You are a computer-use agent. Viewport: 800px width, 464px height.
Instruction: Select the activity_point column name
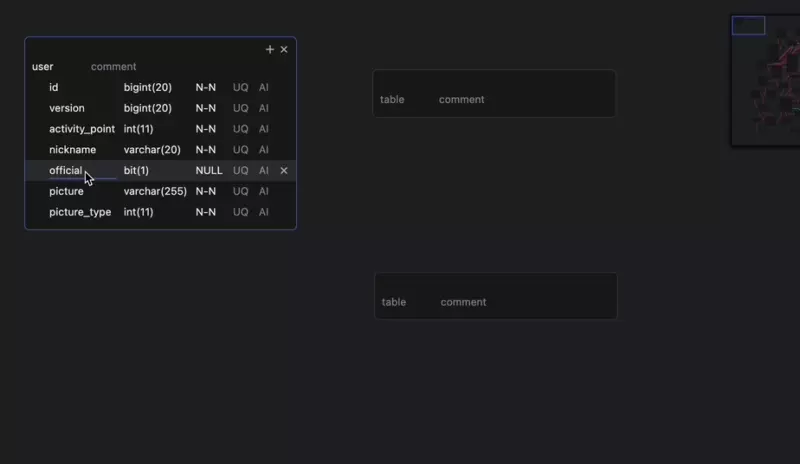82,129
